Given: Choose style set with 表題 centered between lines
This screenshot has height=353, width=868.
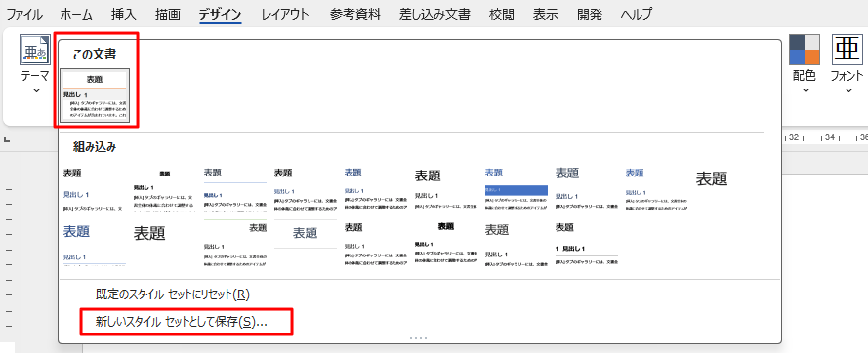Looking at the screenshot, I should click(305, 244).
